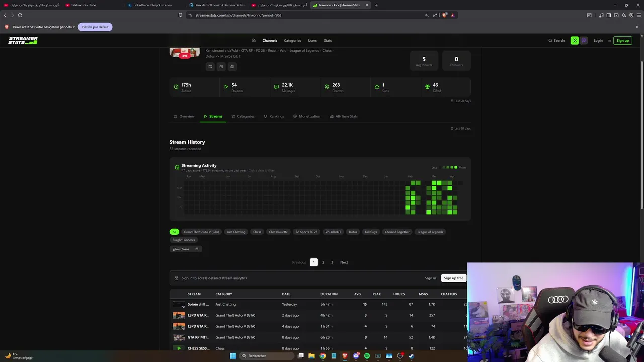Open Discord from the taskbar

[x=356, y=356]
